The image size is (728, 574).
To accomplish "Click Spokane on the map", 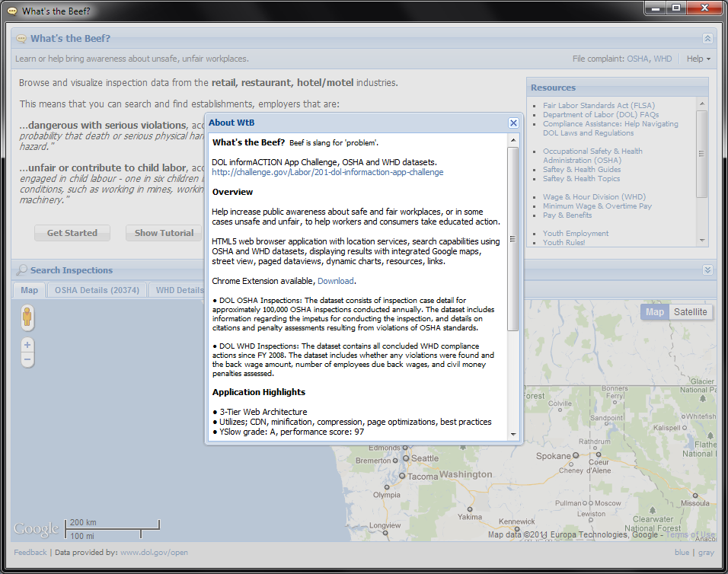I will (x=557, y=456).
